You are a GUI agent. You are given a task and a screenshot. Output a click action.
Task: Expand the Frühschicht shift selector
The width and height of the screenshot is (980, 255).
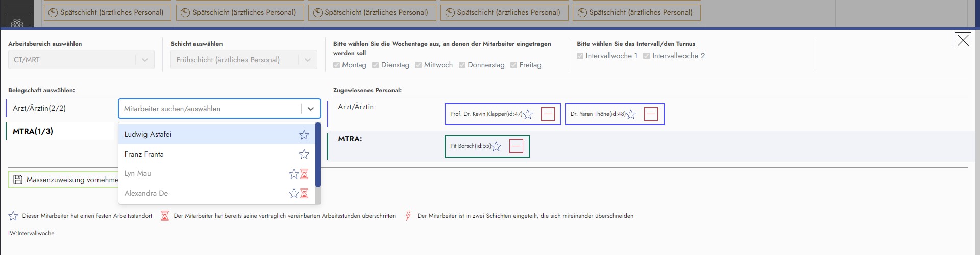243,60
